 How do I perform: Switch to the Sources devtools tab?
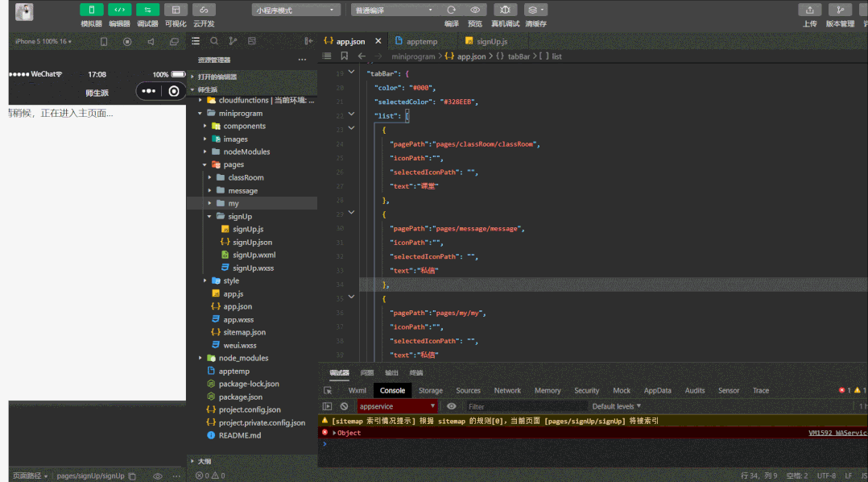pyautogui.click(x=468, y=391)
